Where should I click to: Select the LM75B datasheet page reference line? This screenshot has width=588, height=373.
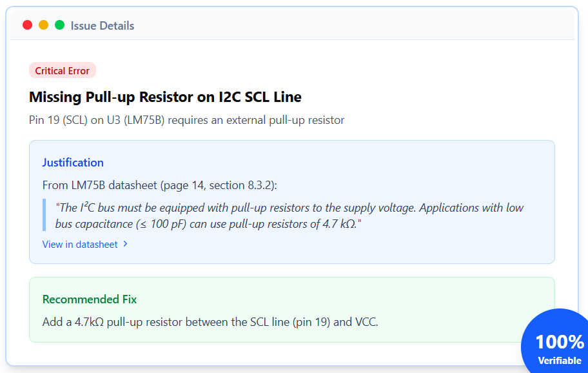click(x=159, y=185)
